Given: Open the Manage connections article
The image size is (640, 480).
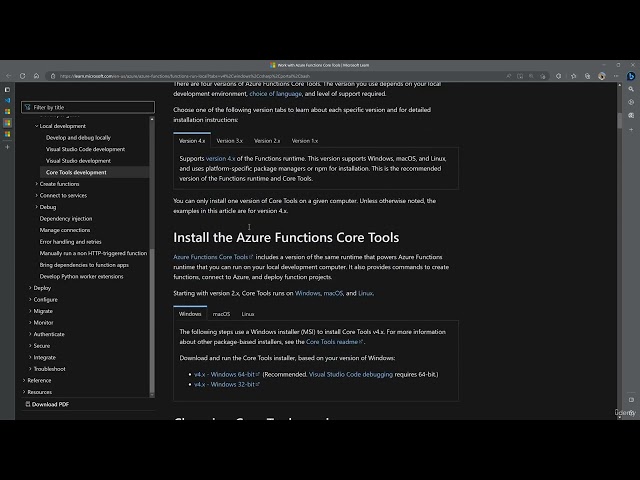Looking at the screenshot, I should point(65,230).
